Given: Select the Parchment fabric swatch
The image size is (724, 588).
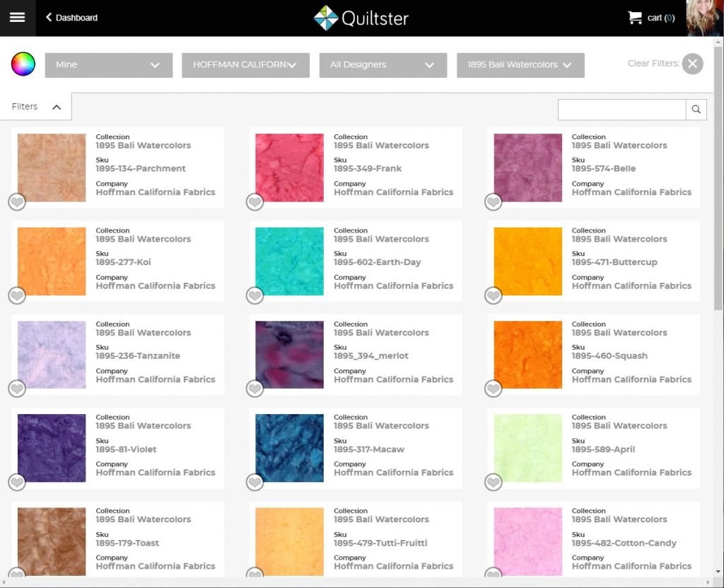Looking at the screenshot, I should [x=52, y=167].
